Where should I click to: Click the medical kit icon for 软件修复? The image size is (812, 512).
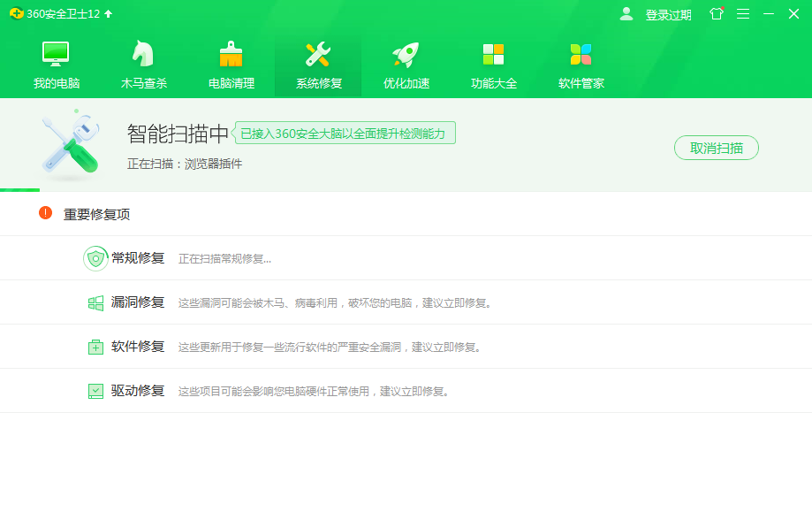[x=95, y=347]
